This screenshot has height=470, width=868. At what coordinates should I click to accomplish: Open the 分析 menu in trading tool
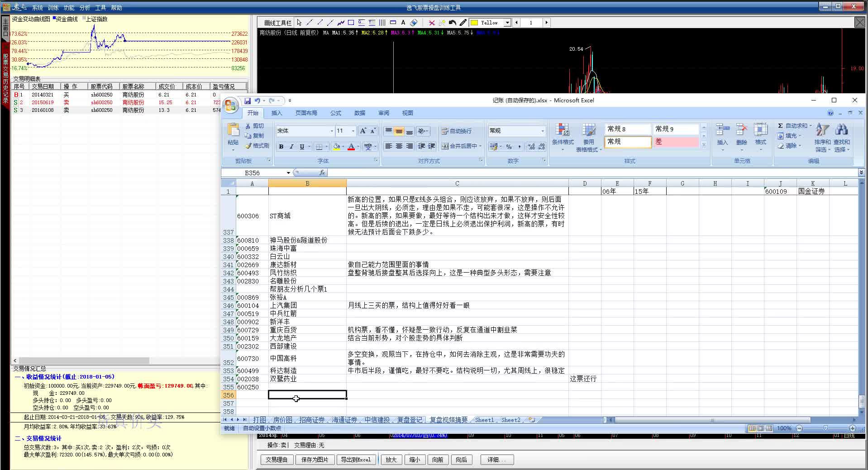(85, 8)
